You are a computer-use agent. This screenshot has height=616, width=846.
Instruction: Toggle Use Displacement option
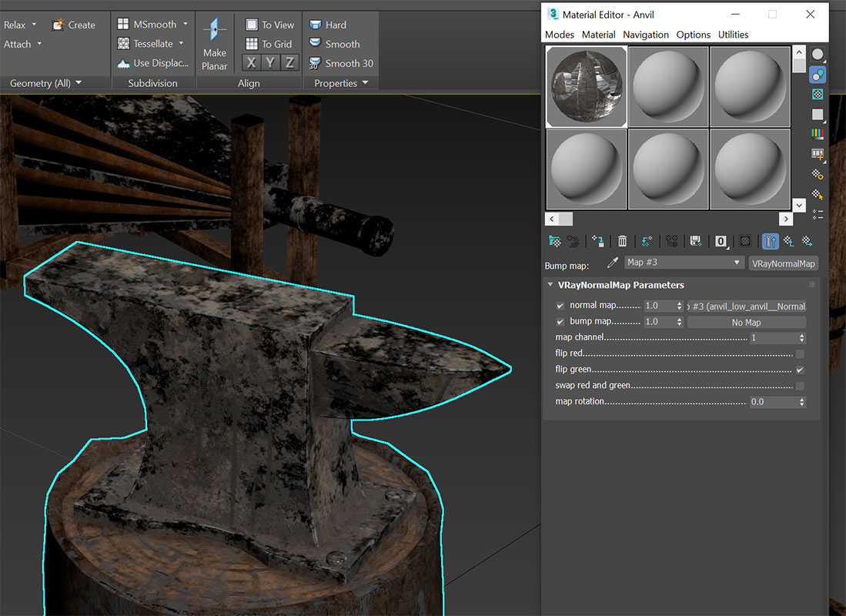pos(153,63)
